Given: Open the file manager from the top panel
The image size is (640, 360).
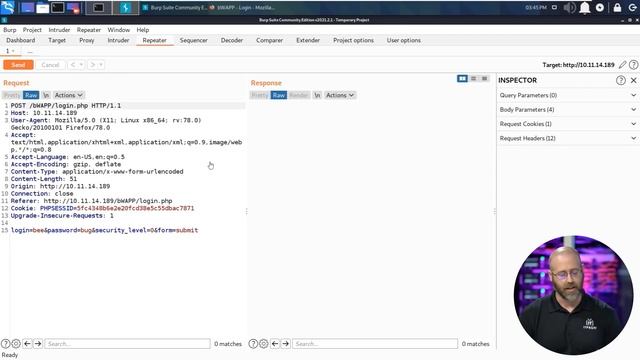Looking at the screenshot, I should [x=42, y=7].
